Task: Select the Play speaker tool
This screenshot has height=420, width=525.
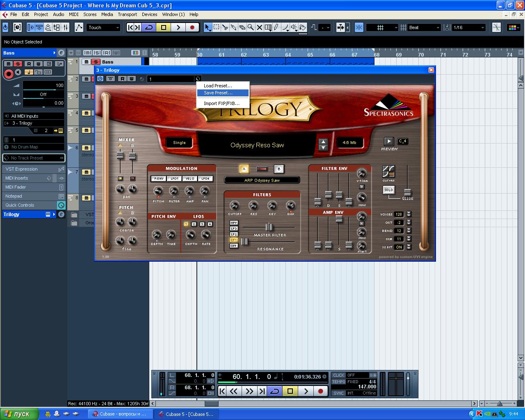Action: tap(294, 27)
